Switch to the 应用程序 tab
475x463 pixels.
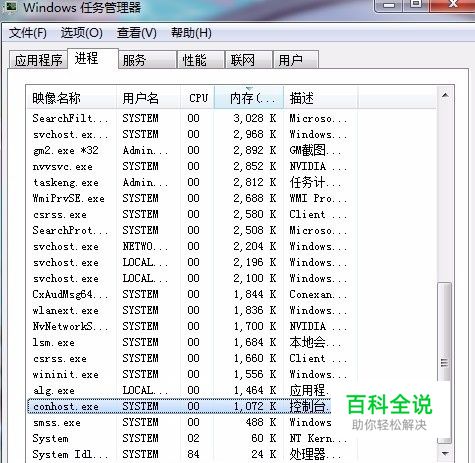tap(38, 60)
